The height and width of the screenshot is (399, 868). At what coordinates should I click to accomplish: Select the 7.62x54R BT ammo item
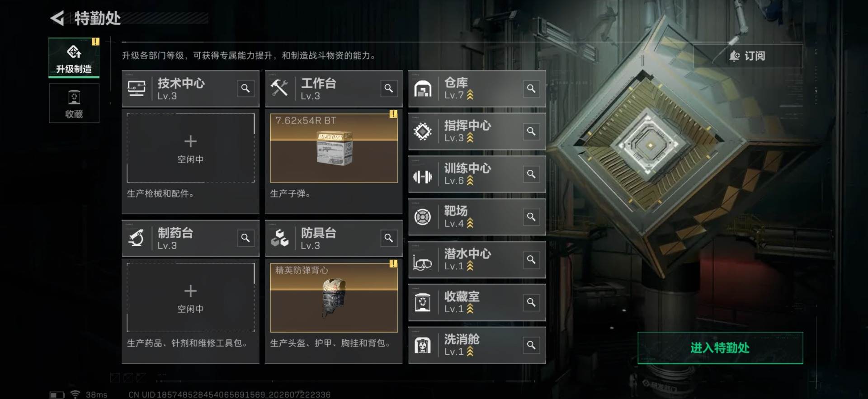334,148
